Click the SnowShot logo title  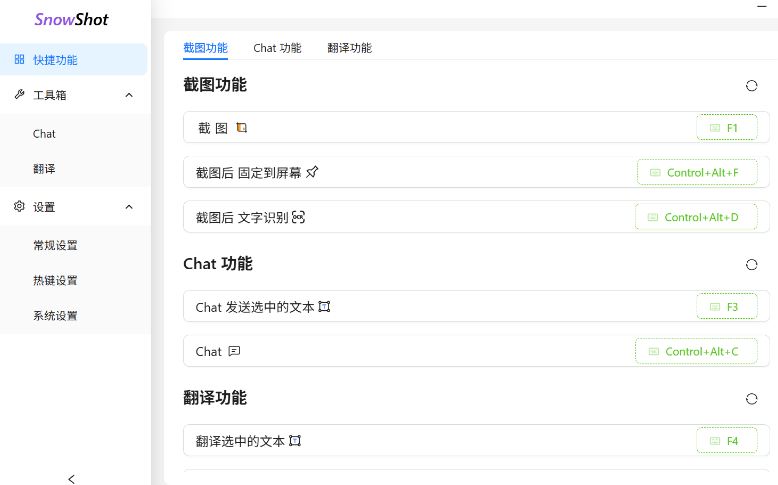[71, 19]
